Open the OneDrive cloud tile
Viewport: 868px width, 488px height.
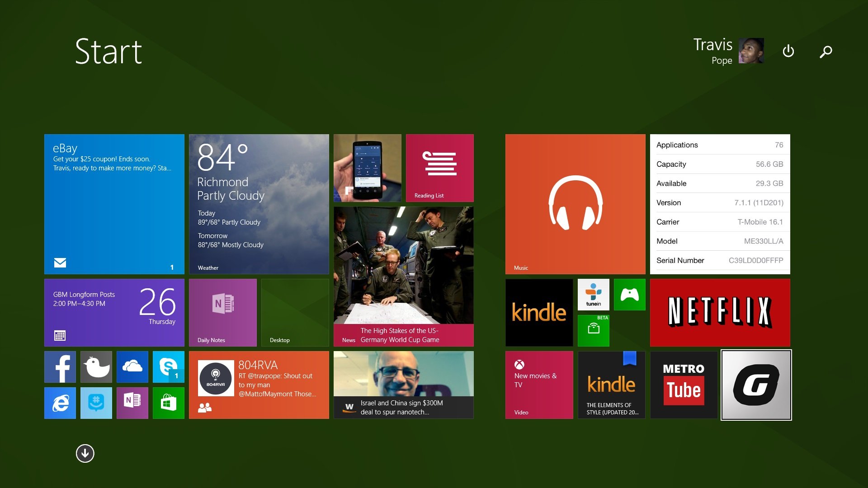(x=132, y=367)
